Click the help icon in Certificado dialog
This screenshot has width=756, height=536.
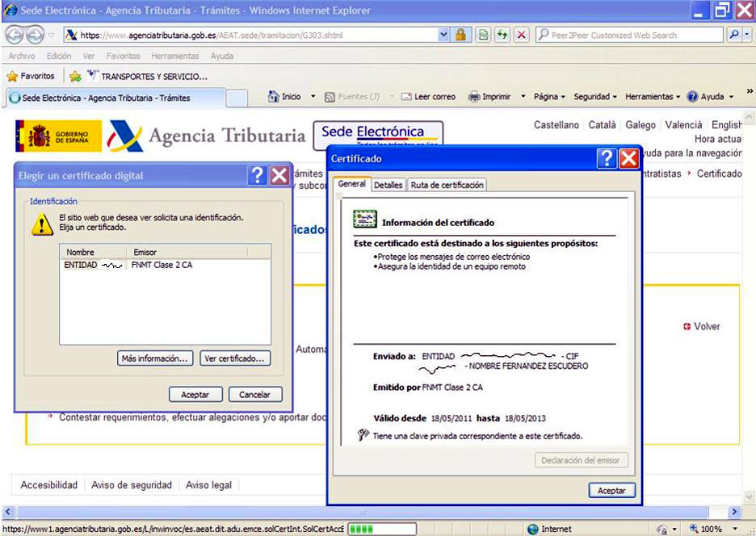(x=607, y=158)
